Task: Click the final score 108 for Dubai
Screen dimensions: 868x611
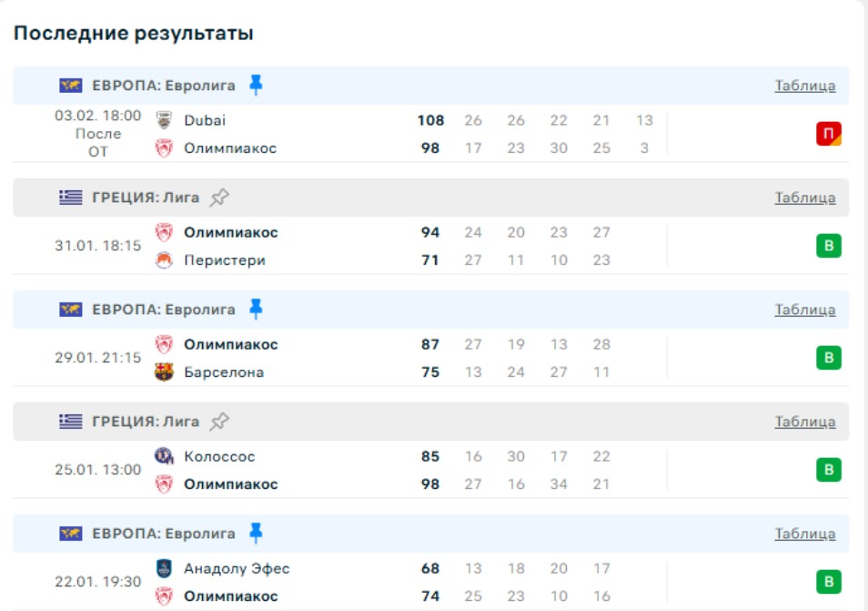Action: coord(430,120)
